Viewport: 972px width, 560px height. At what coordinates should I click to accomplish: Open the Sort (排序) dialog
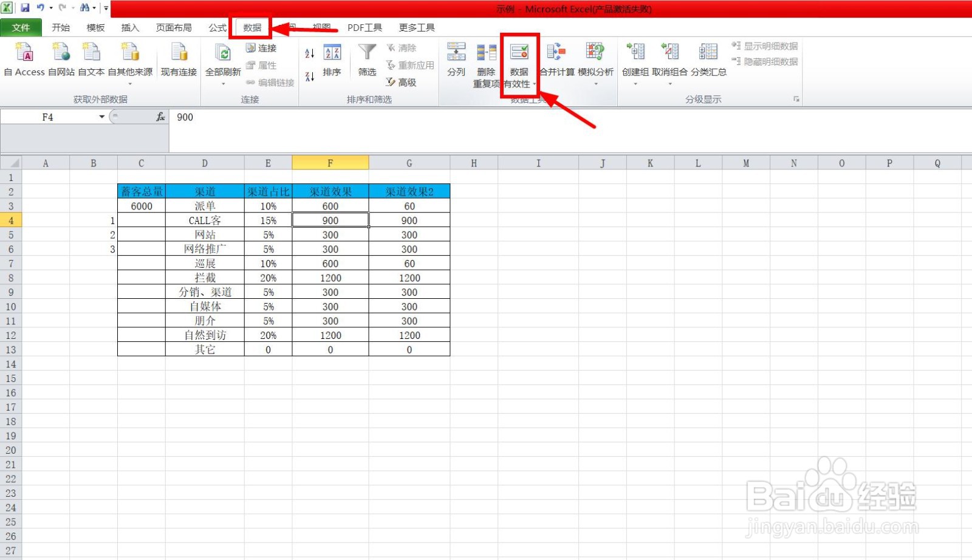(x=332, y=60)
